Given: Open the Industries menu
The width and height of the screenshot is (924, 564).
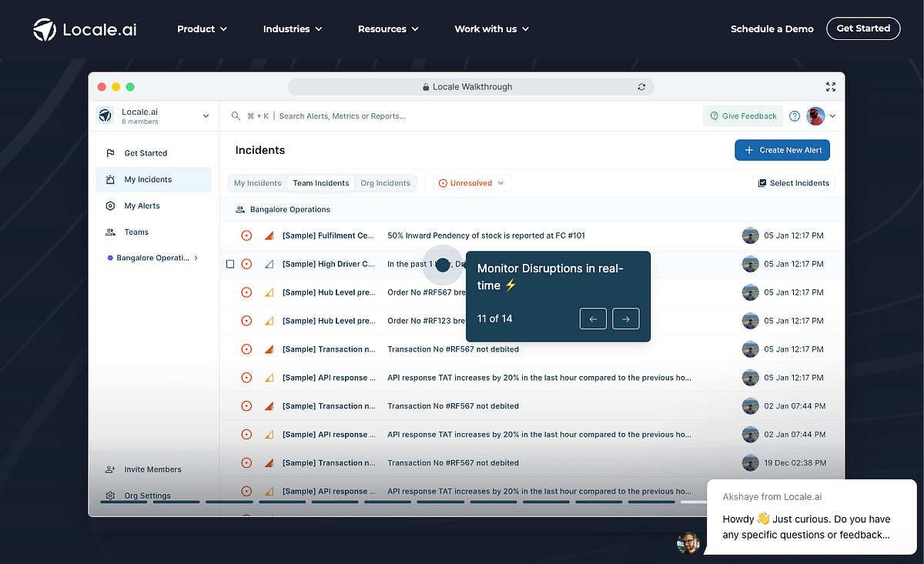Looking at the screenshot, I should [x=293, y=29].
